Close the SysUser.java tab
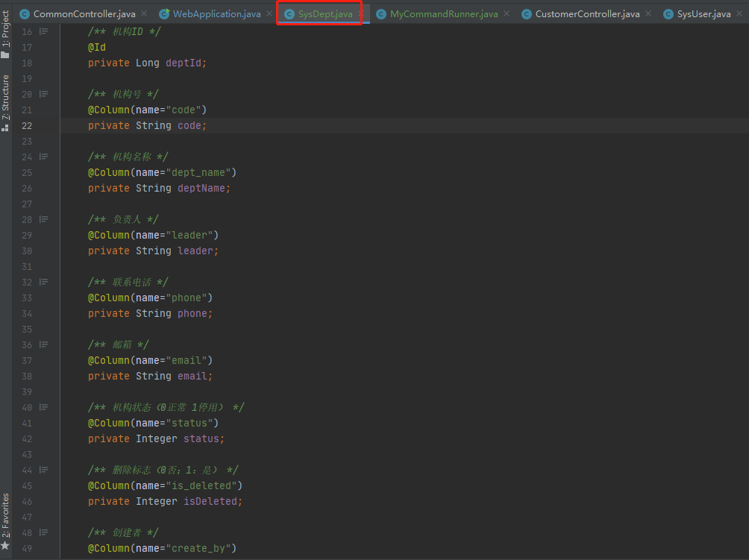This screenshot has width=749, height=560. (x=739, y=14)
